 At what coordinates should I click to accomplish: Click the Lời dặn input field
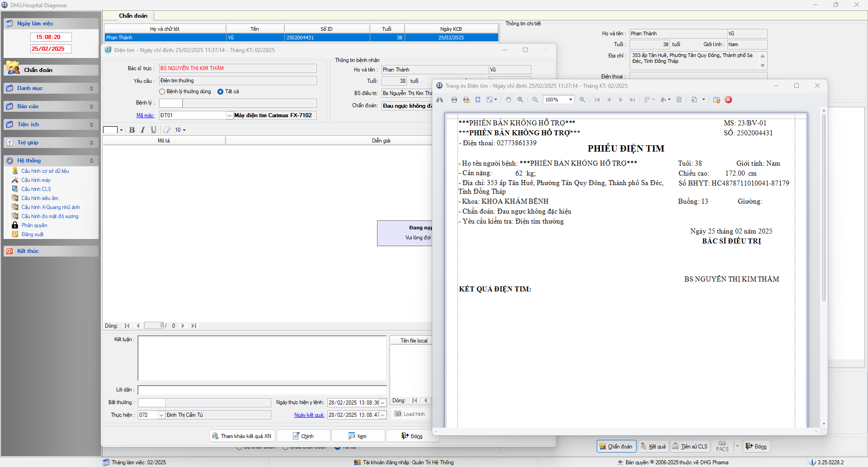pos(262,390)
